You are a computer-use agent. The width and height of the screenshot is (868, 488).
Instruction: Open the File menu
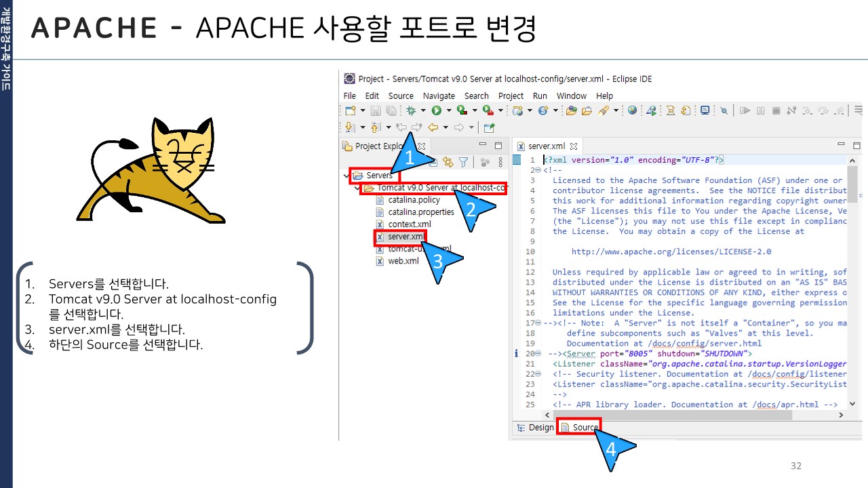349,96
